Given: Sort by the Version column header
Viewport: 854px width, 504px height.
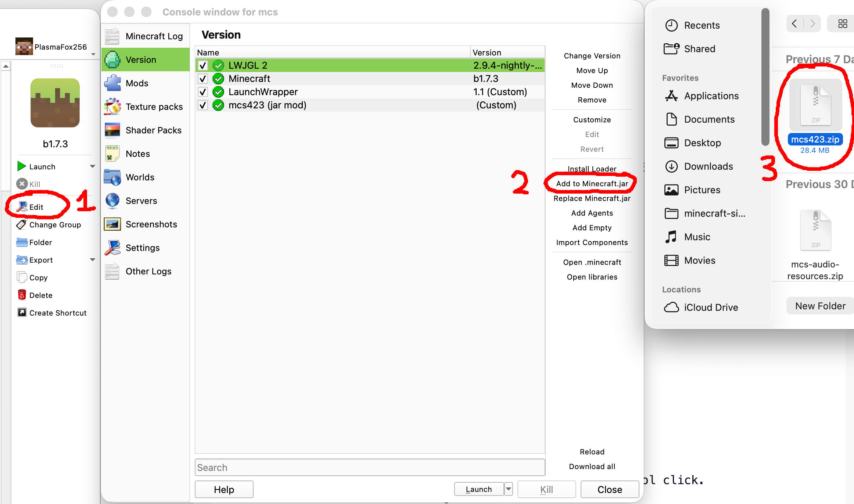Looking at the screenshot, I should [507, 53].
